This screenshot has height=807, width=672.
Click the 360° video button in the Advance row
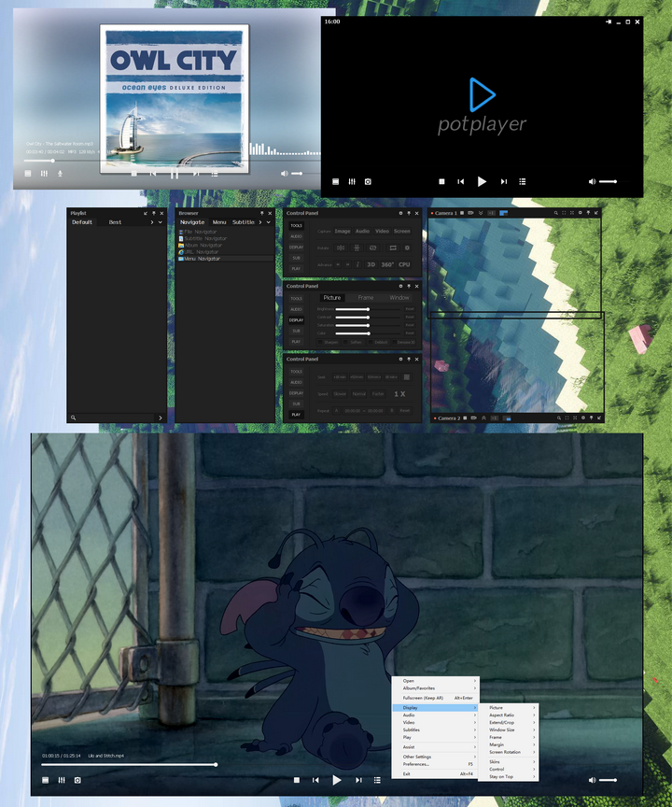pyautogui.click(x=387, y=264)
